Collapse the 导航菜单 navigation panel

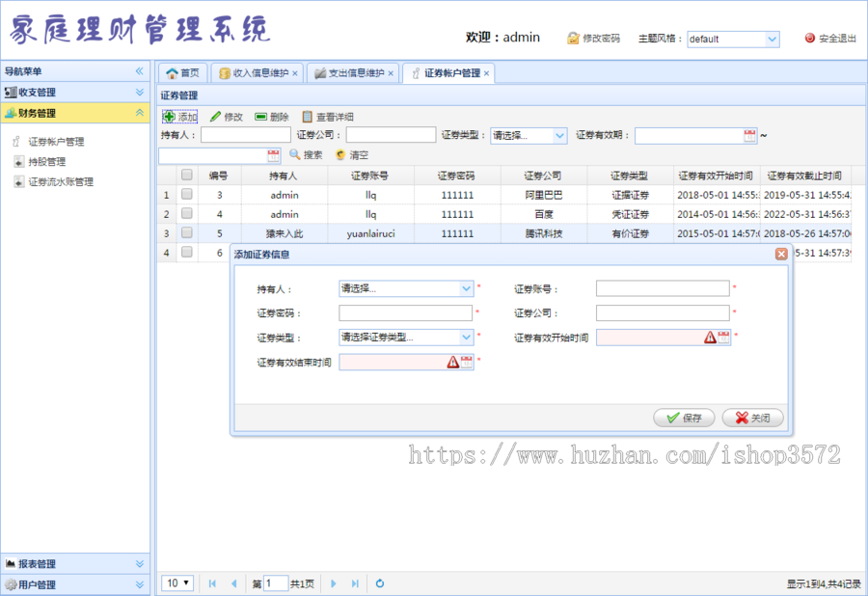(x=140, y=70)
